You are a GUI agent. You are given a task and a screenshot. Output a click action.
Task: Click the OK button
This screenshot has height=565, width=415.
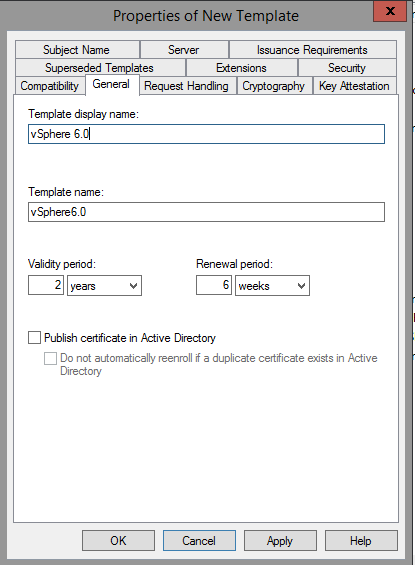tap(119, 540)
